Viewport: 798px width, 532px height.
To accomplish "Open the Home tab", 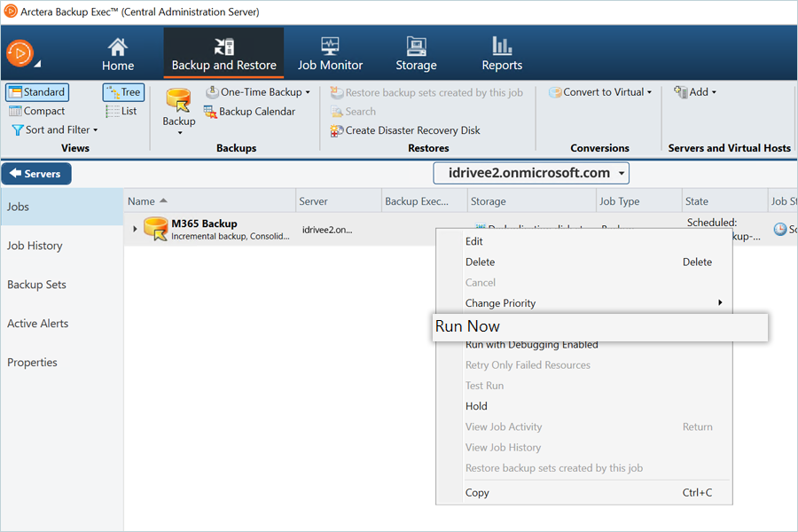I will [x=118, y=54].
